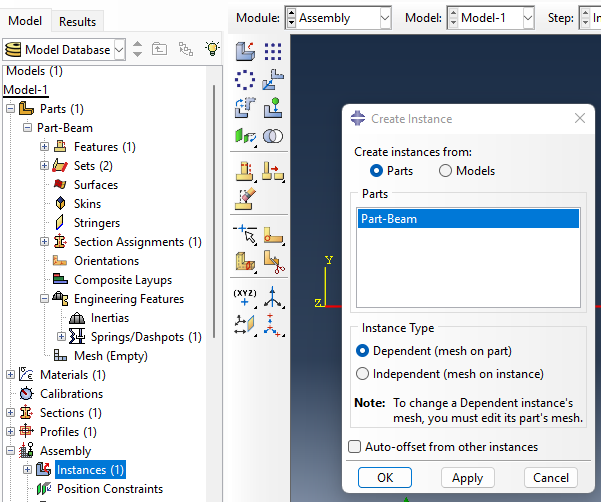
Task: Select the Skins tree item
Action: [x=87, y=204]
